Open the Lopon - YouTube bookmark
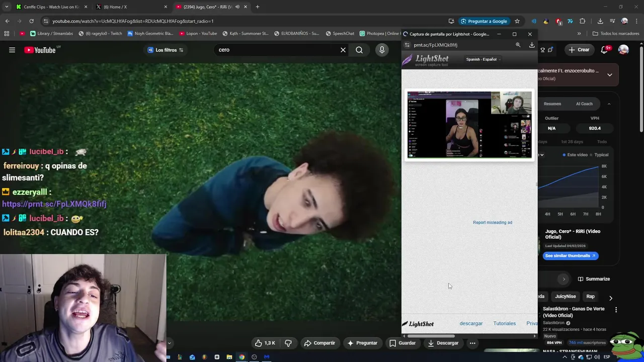This screenshot has width=644, height=362. 197,34
